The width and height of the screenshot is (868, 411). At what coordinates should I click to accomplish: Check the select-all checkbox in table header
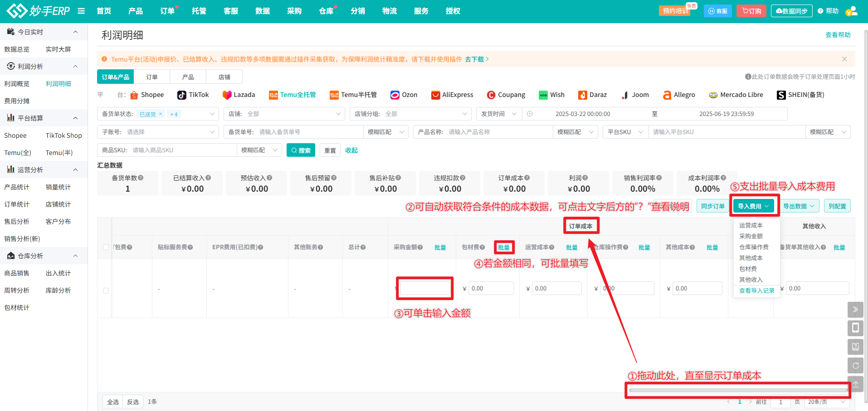coord(106,247)
